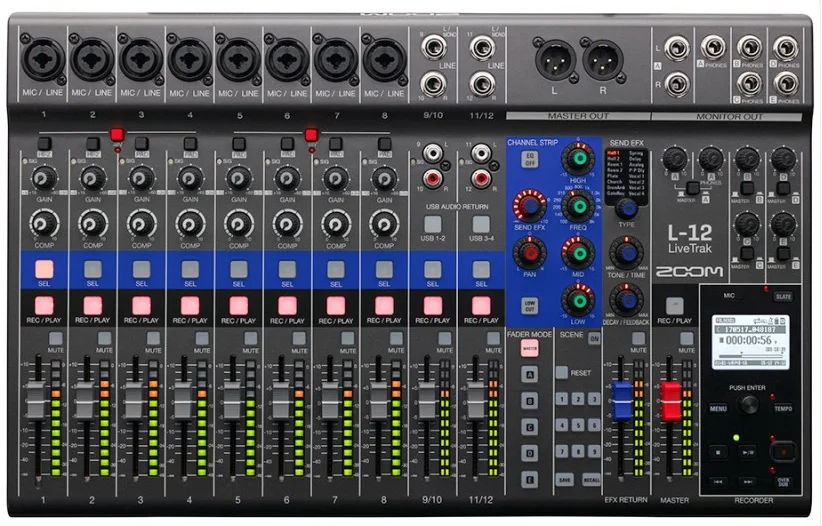Select fader mode C
Image resolution: width=822 pixels, height=526 pixels.
point(529,427)
